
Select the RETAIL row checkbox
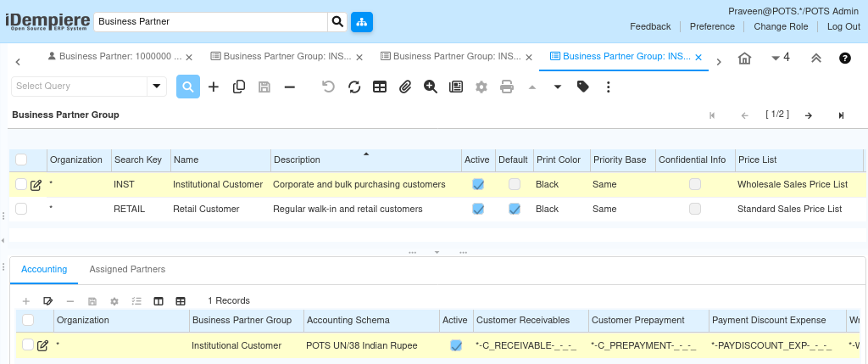click(x=21, y=209)
